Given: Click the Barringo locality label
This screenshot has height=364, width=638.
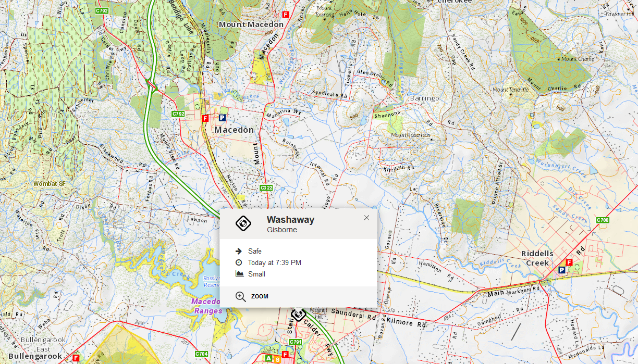Looking at the screenshot, I should (424, 98).
